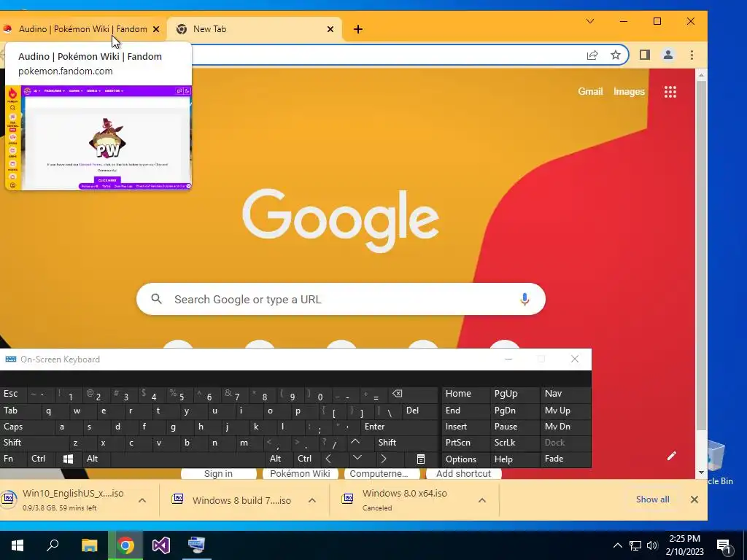747x560 pixels.
Task: Toggle right Shift key on On-Screen Keyboard
Action: 407,443
